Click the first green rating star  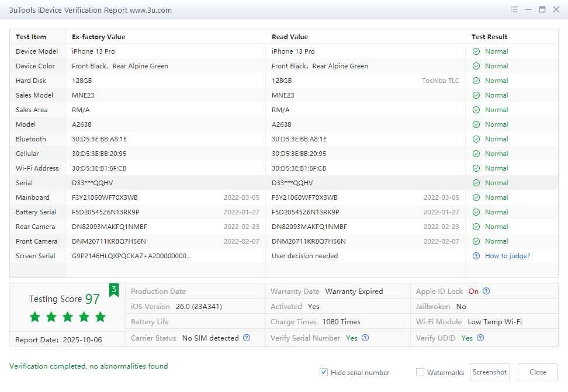point(35,317)
